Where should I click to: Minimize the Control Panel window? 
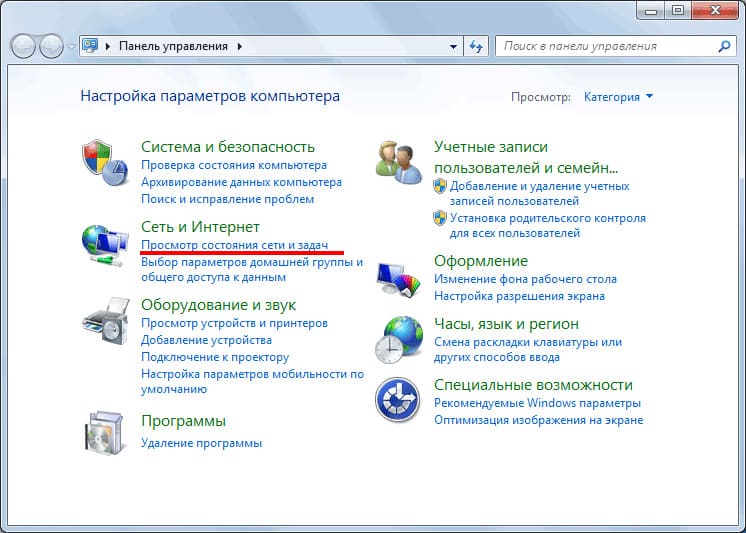650,10
